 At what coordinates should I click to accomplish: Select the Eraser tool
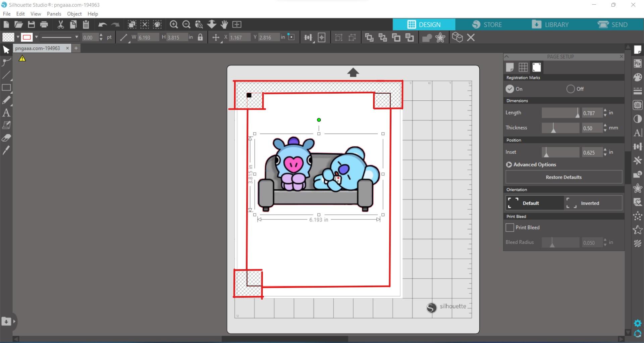click(6, 138)
